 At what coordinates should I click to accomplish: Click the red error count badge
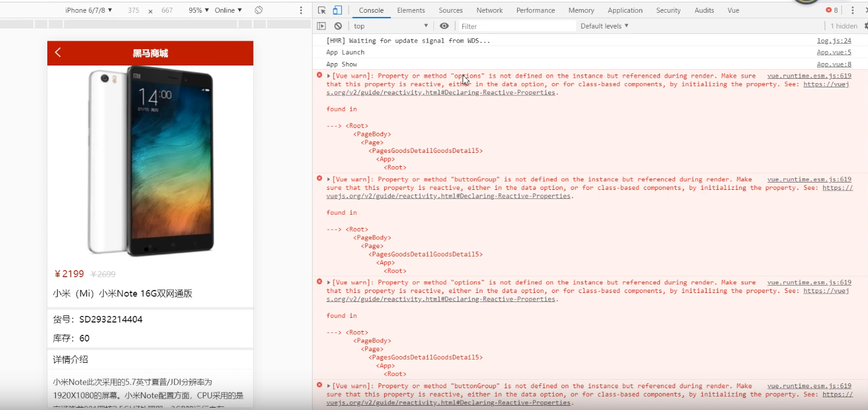click(x=832, y=10)
